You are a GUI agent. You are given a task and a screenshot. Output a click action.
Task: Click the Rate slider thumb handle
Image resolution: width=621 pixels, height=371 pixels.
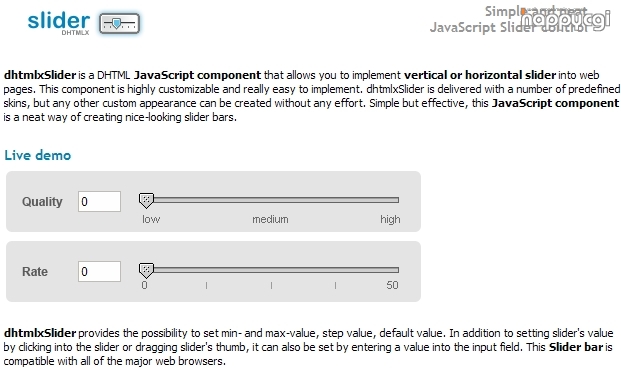point(146,271)
